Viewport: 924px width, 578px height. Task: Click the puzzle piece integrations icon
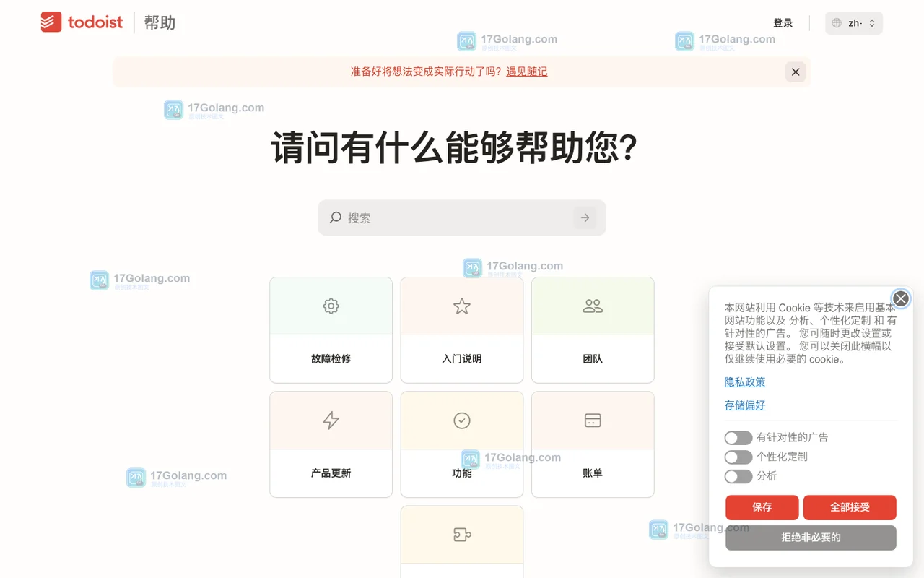coord(462,535)
